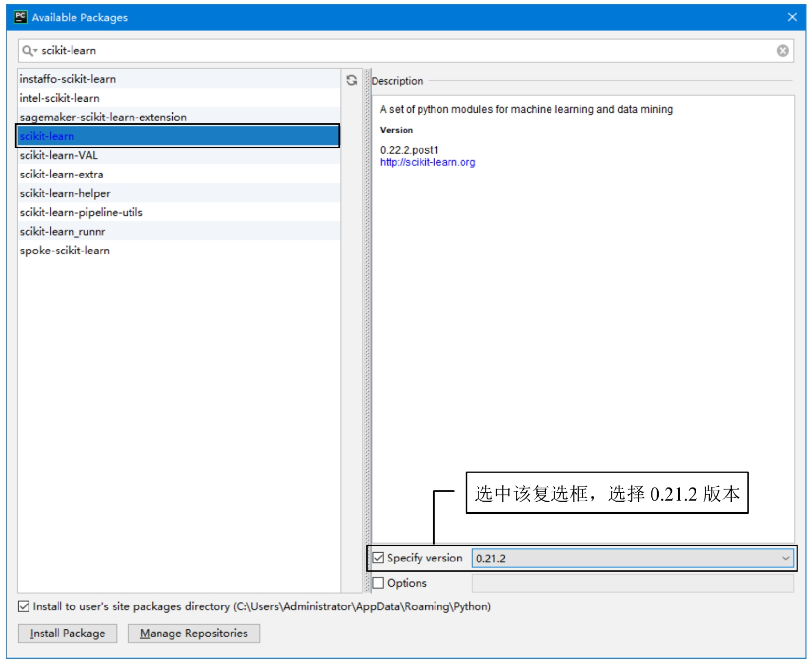Open Manage Repositories
The image size is (812, 664).
click(x=193, y=633)
